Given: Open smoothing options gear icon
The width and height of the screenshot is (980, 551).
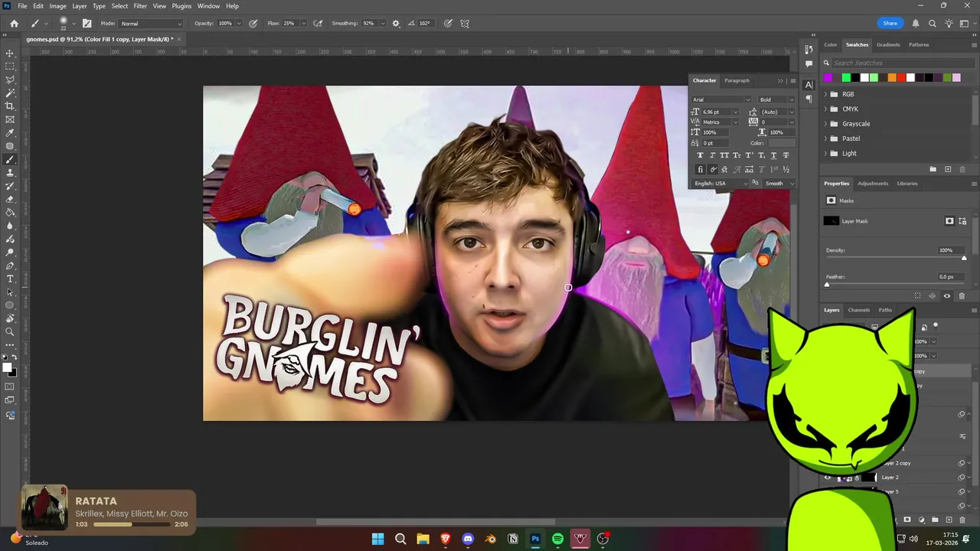Looking at the screenshot, I should 396,23.
